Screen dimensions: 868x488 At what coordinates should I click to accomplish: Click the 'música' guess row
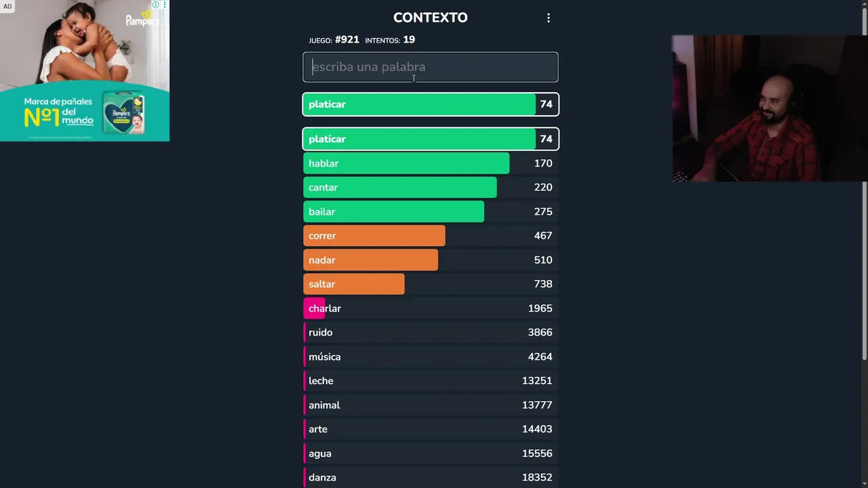tap(431, 357)
